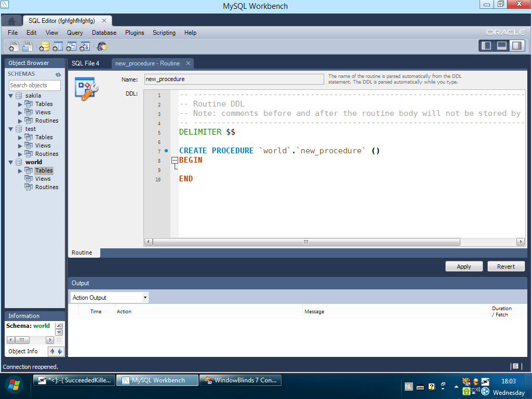Click the routine Name field
The image size is (532, 399).
[234, 79]
